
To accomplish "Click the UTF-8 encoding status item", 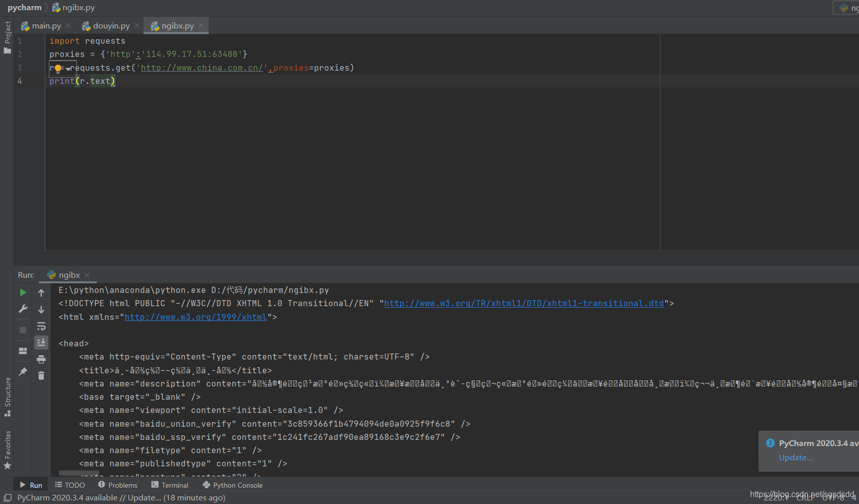I will tap(833, 498).
